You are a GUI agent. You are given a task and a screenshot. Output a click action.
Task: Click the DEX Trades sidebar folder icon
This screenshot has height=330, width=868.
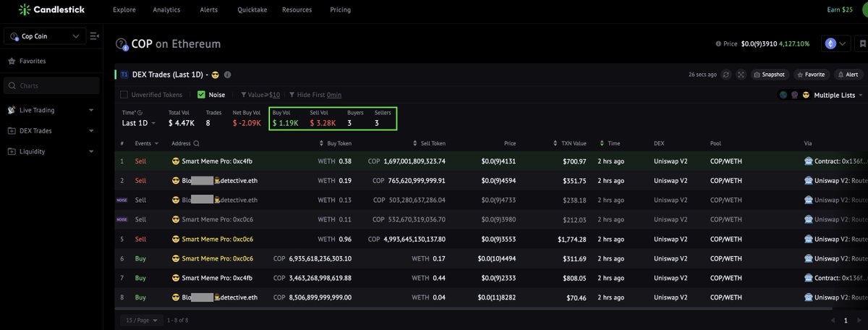click(12, 131)
